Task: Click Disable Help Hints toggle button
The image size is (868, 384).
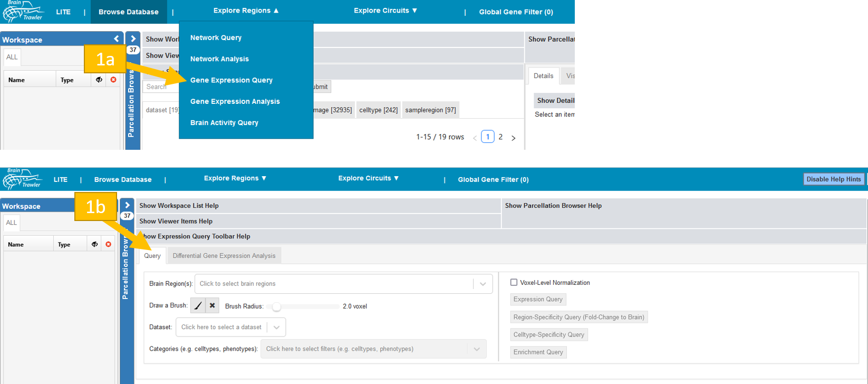Action: tap(833, 179)
